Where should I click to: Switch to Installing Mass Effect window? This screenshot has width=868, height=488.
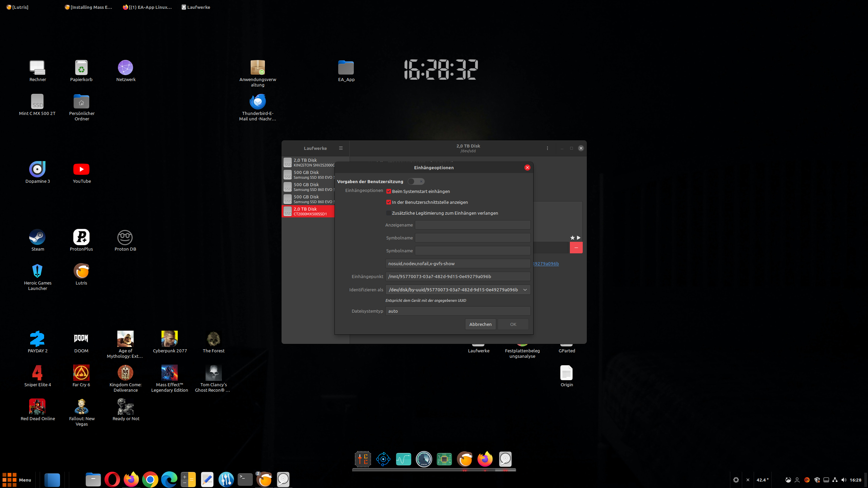tap(89, 7)
